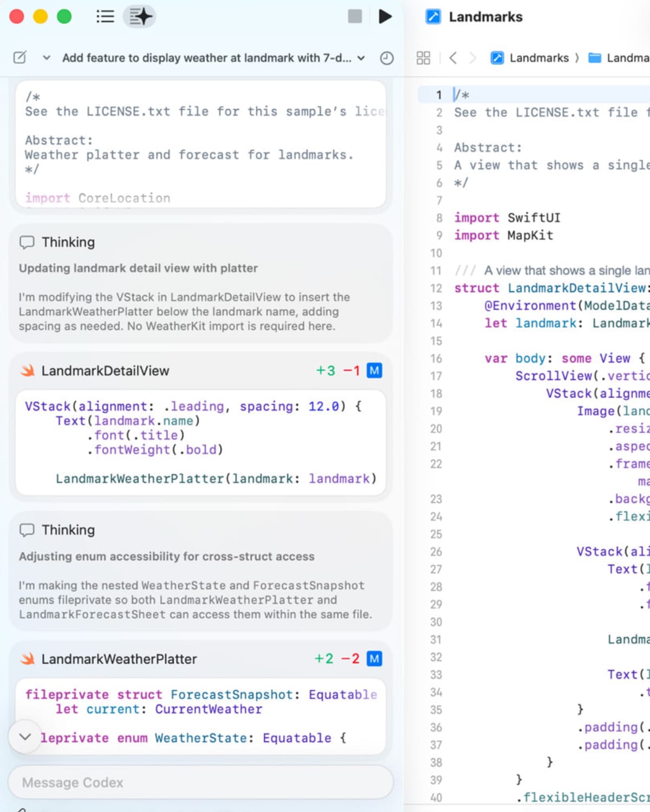Click the M badge for LandmarkDetailView
The image size is (650, 812).
(374, 371)
